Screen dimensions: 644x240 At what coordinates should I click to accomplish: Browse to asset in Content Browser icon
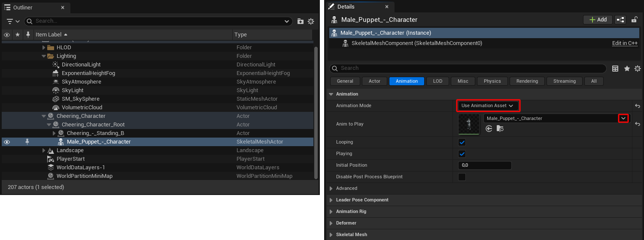[500, 129]
